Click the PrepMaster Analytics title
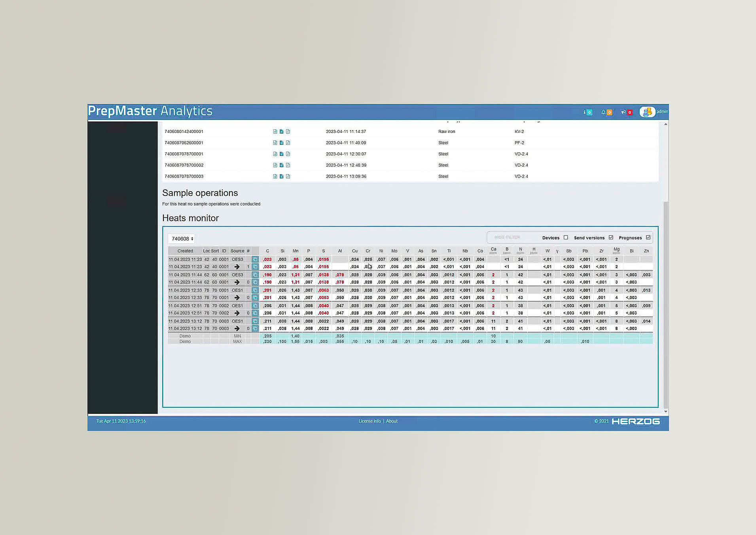 point(150,111)
